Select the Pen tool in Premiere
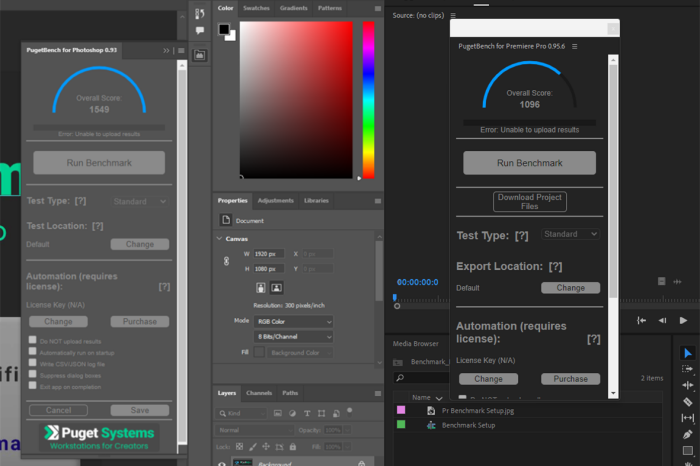The width and height of the screenshot is (700, 466). pos(687,434)
